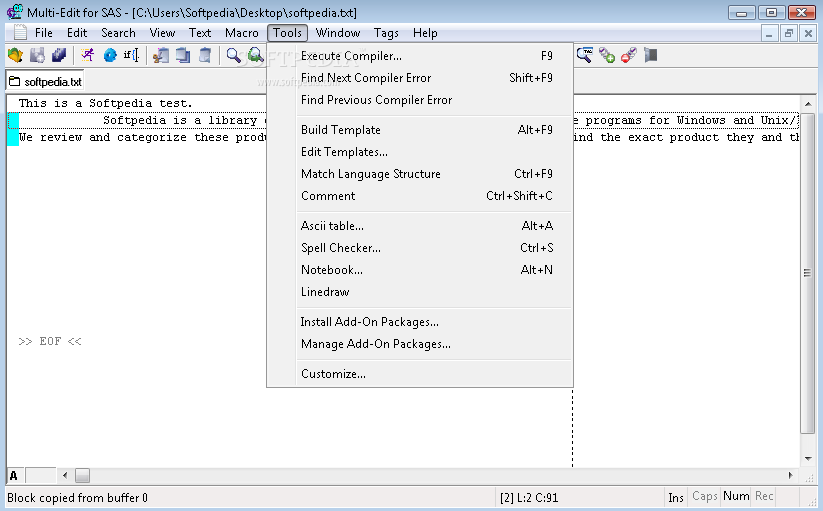The width and height of the screenshot is (823, 511).
Task: Click the horizontal scrollbar thumb
Action: click(82, 475)
